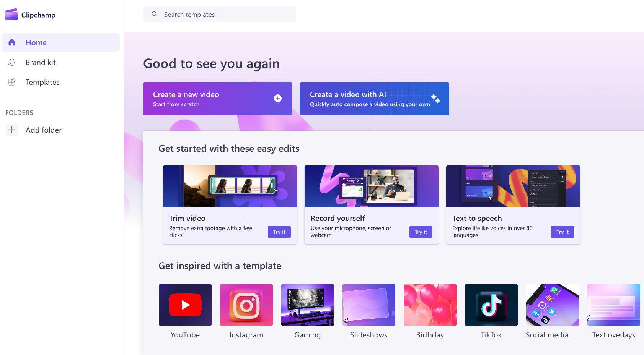Open Brand kit in the sidebar

[61, 62]
